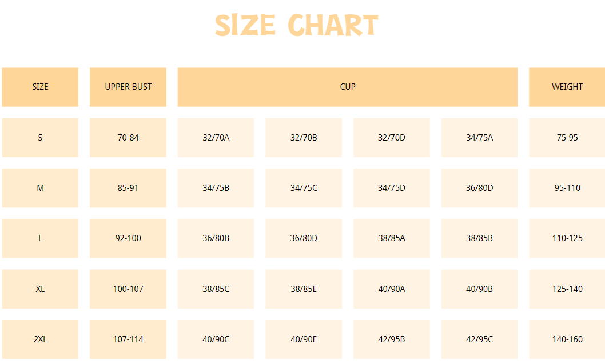Screen dimensions: 605x364
Task: Select the 110-125 weight cell
Action: coord(567,238)
